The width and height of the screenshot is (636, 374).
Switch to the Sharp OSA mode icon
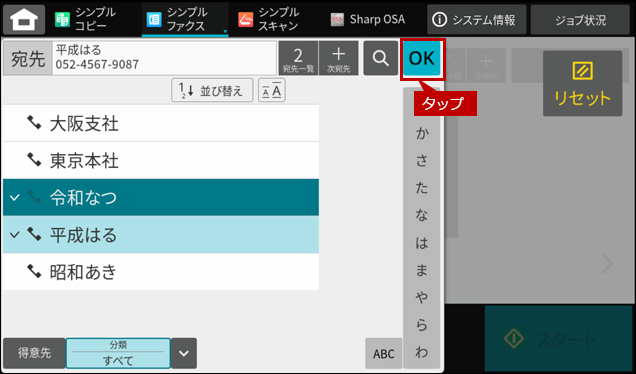(367, 19)
